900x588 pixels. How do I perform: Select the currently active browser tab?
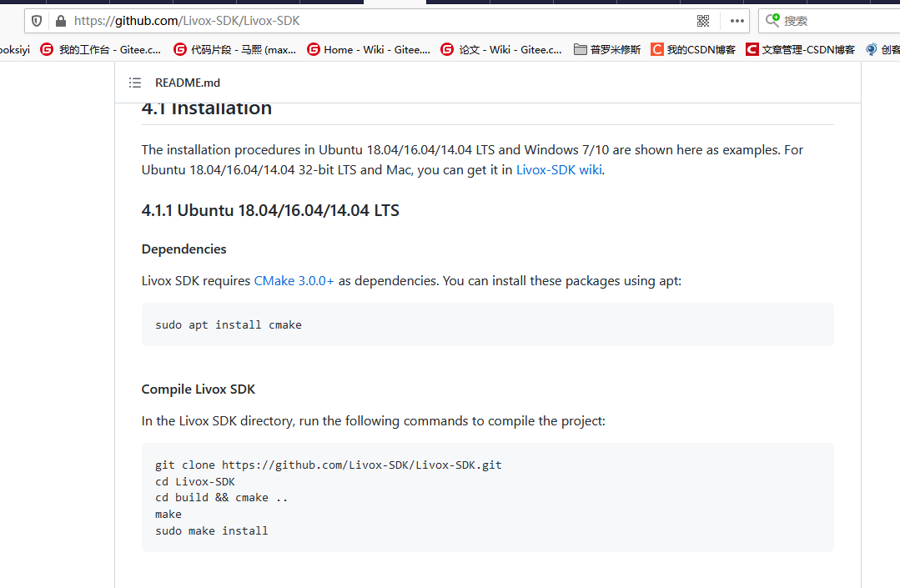click(394, 3)
